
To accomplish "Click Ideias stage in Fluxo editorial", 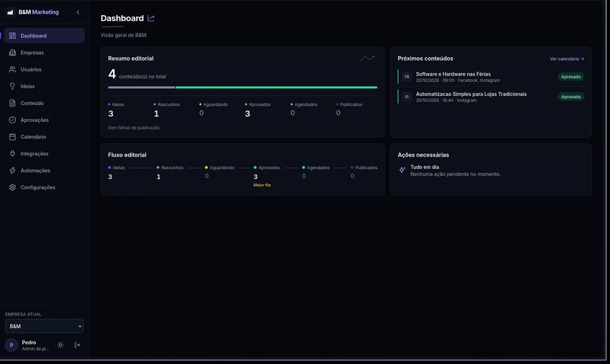I will point(116,173).
